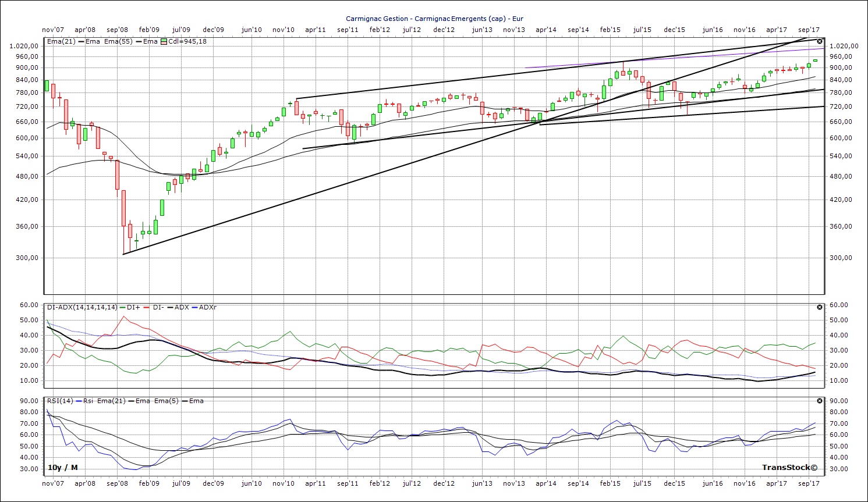Click the DI-ADX(14,14,14,14) indicator label
The height and width of the screenshot is (502, 868).
(82, 307)
